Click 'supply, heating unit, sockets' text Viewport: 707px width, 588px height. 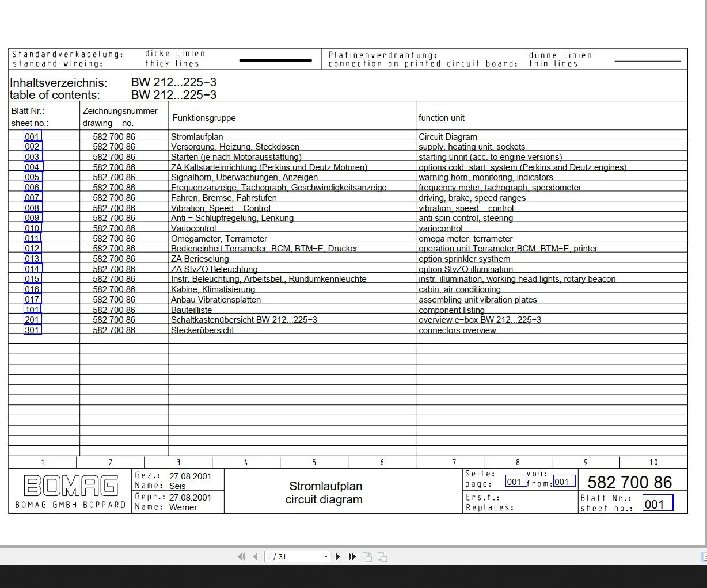(x=472, y=147)
